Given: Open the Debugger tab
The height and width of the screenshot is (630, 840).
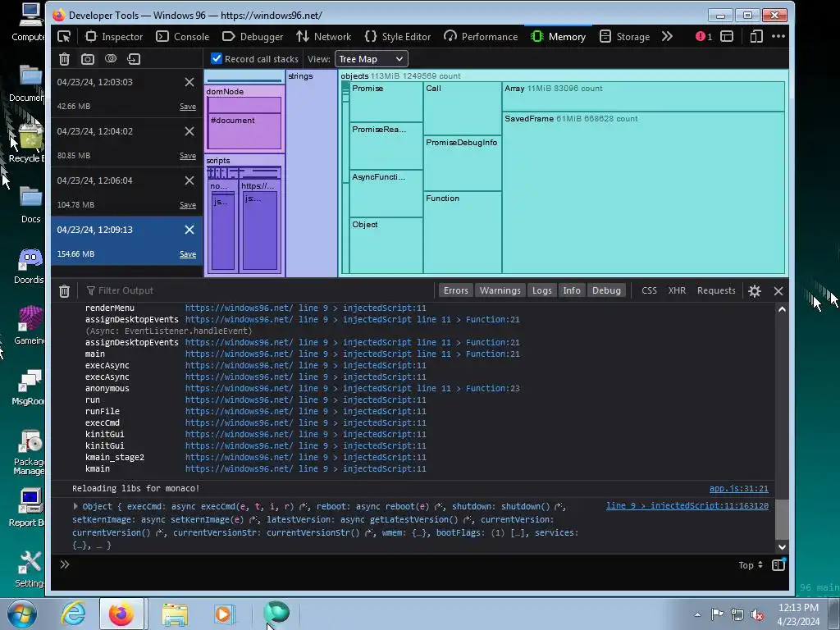Looking at the screenshot, I should pos(253,36).
